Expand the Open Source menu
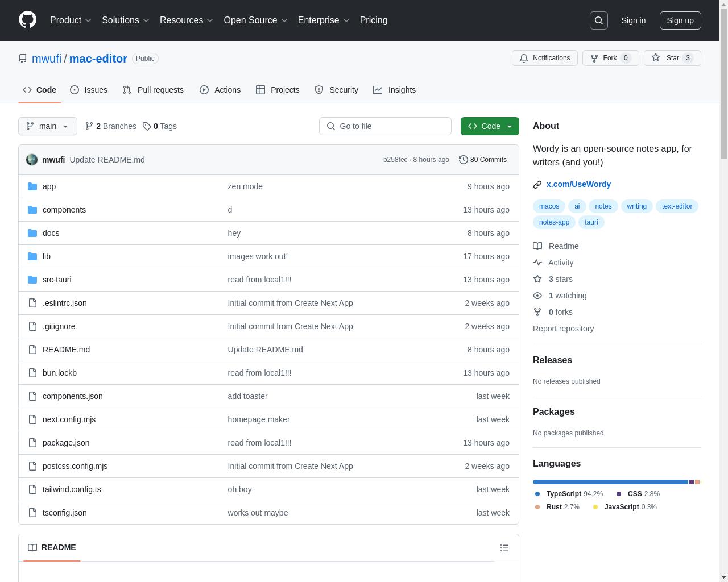 256,20
